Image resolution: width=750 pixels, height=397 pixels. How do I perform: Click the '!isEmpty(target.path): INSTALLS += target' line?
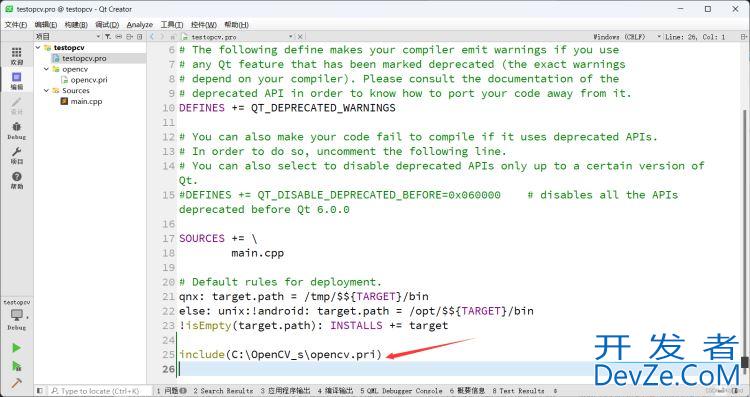point(314,325)
